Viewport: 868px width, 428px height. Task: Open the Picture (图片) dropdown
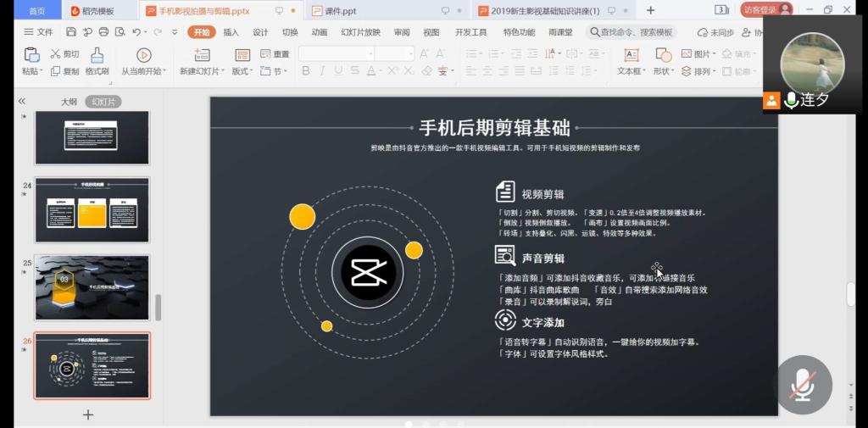coord(699,54)
